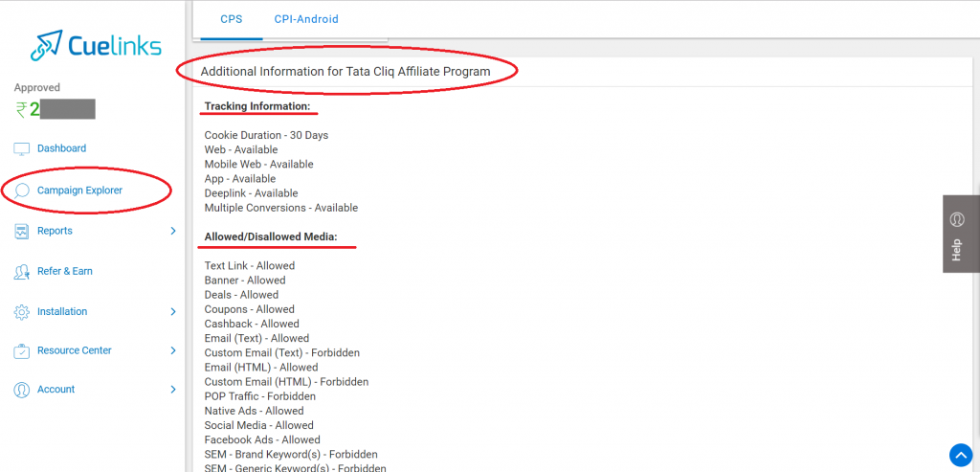This screenshot has height=472, width=980.
Task: Open the Installation menu item
Action: click(x=62, y=311)
